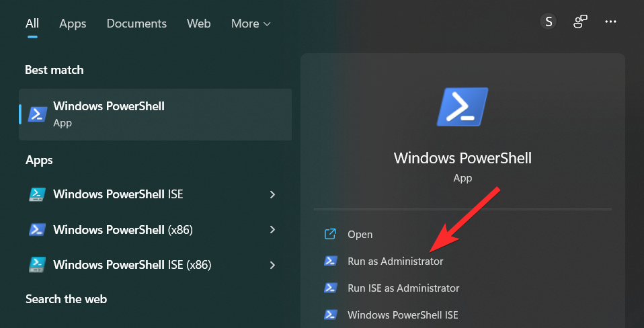
Task: Open the More dropdown menu
Action: tap(251, 24)
